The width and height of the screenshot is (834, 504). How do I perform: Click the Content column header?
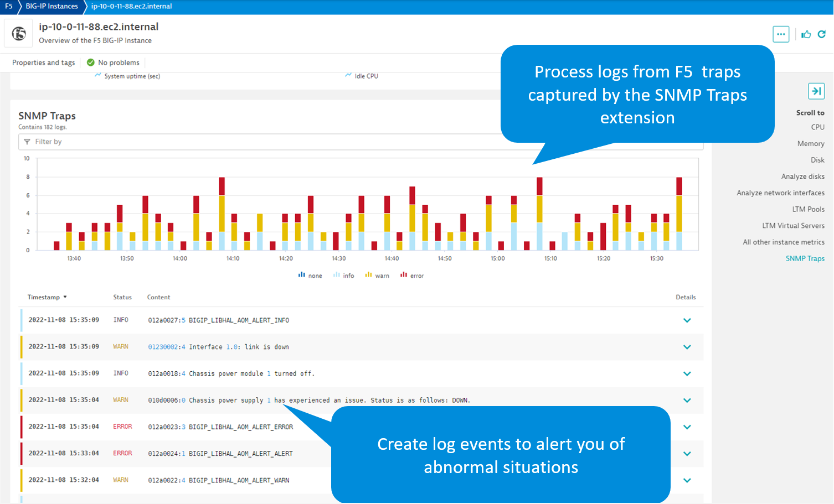point(158,297)
